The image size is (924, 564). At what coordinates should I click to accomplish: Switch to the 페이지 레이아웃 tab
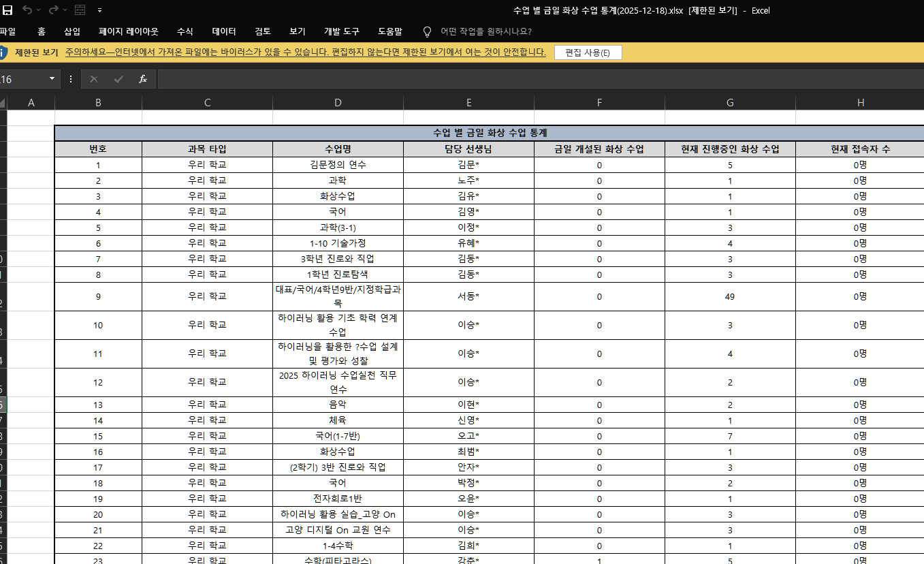point(128,31)
